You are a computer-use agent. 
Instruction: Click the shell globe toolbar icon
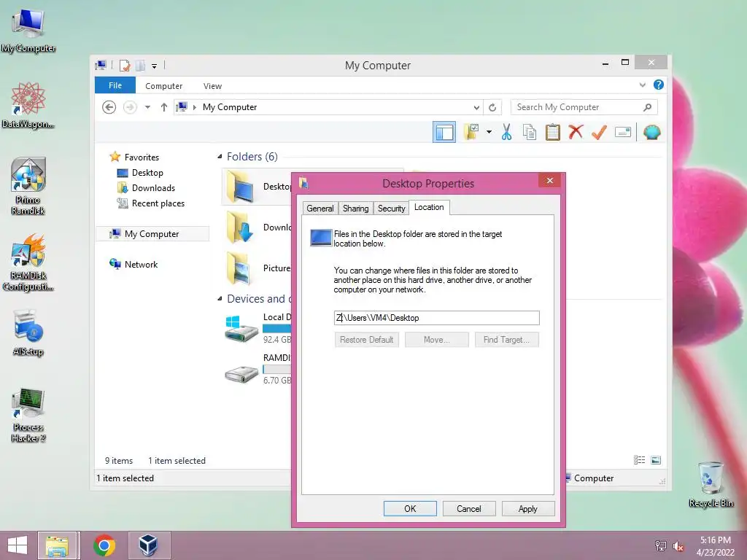coord(651,132)
